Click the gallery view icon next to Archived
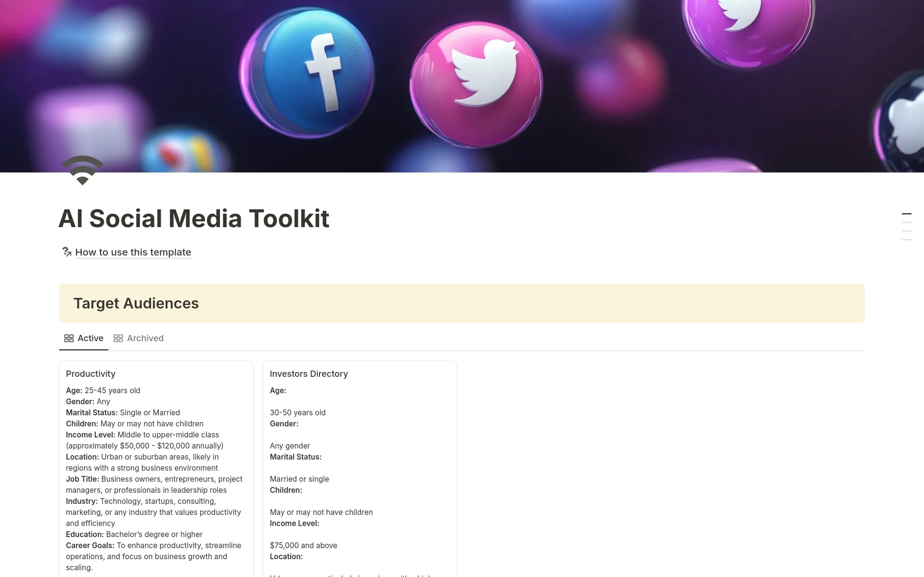The image size is (924, 577). click(118, 338)
